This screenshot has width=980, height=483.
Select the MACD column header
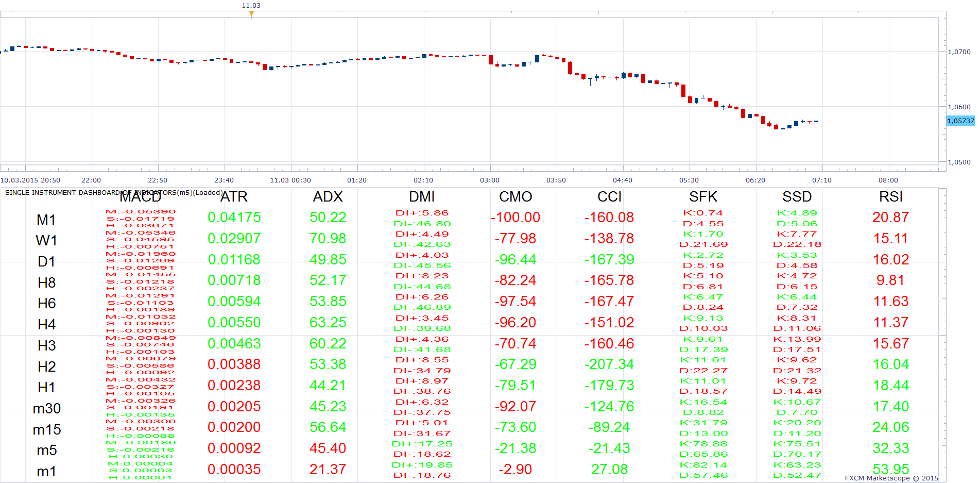[141, 197]
